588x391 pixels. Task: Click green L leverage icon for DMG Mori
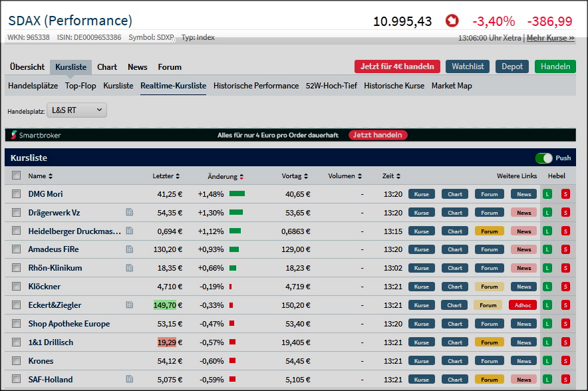pyautogui.click(x=547, y=194)
